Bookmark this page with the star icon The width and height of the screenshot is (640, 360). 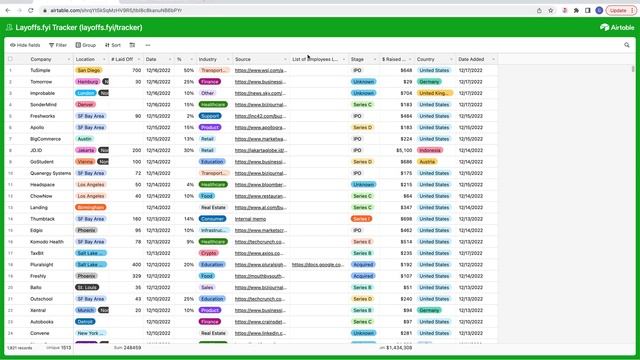click(551, 10)
